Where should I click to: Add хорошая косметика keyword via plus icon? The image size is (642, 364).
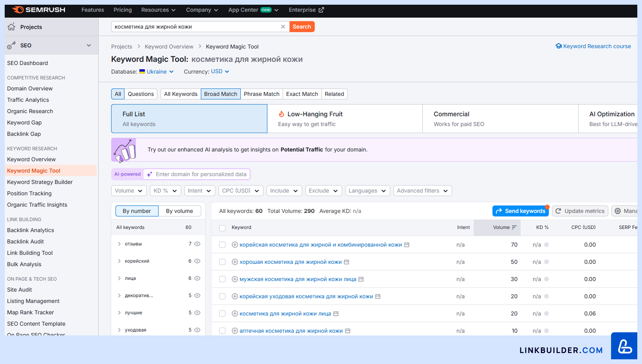(x=235, y=262)
